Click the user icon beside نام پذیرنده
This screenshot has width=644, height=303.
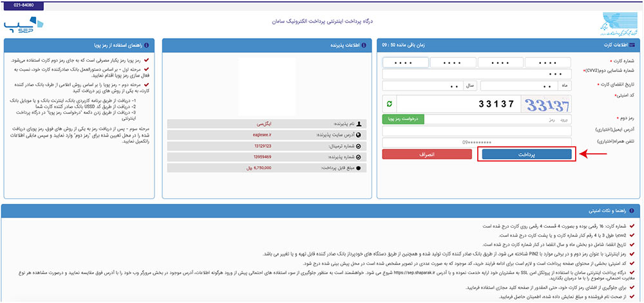pyautogui.click(x=360, y=124)
